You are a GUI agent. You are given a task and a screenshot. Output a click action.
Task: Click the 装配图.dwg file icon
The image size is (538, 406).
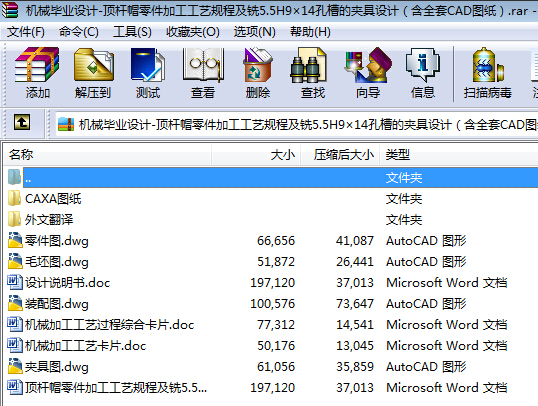click(15, 303)
